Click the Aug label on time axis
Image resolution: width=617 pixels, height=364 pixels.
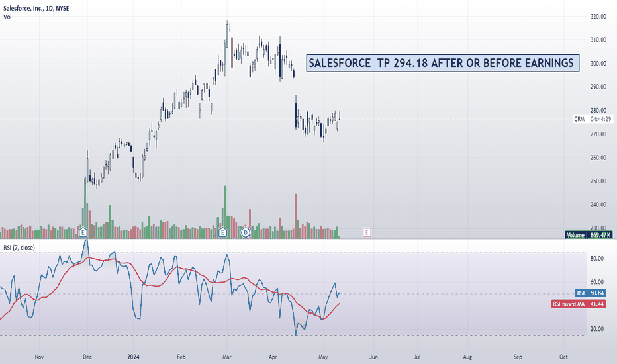click(x=467, y=357)
